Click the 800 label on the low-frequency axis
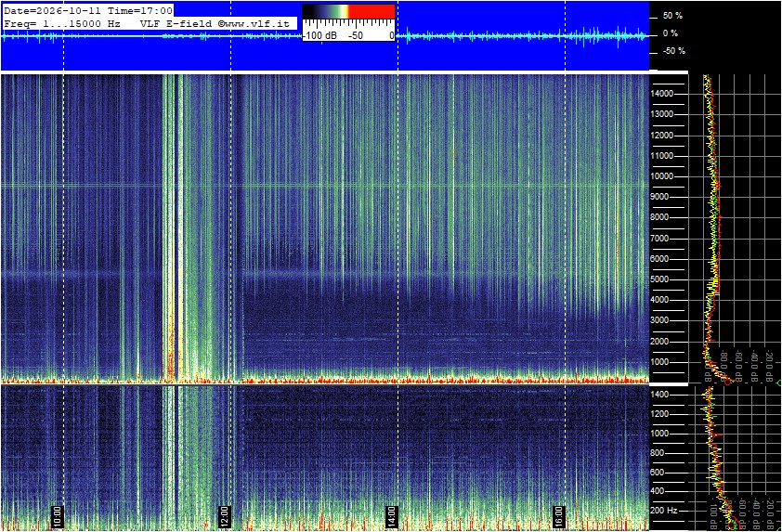Screen dimensions: 782x532 click(658, 453)
